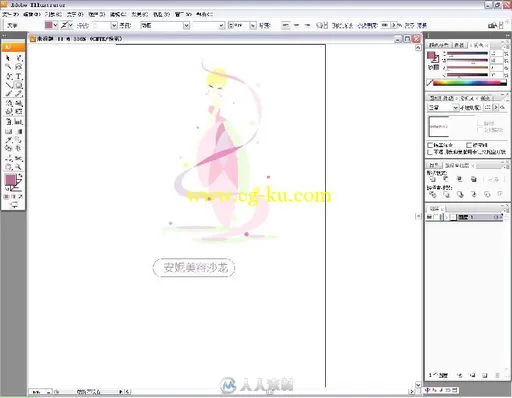Open the blending mode 正常 dropdown
The image size is (512, 398).
[455, 107]
